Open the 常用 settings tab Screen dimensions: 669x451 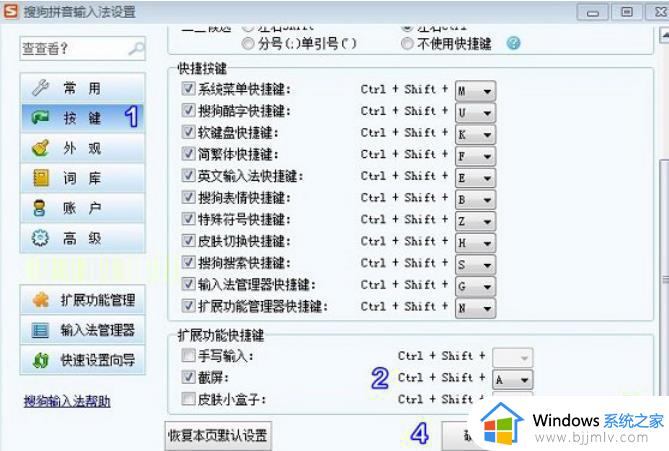(82, 88)
